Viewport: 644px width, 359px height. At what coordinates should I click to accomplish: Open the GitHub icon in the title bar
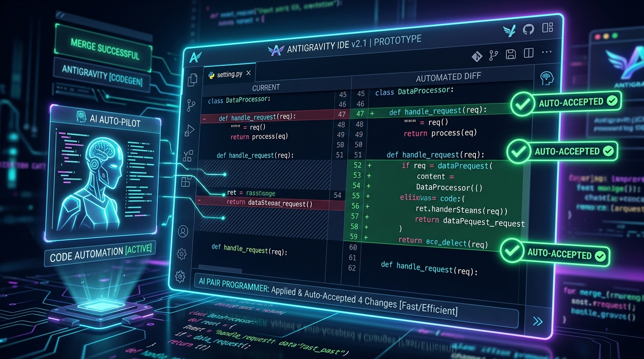528,29
